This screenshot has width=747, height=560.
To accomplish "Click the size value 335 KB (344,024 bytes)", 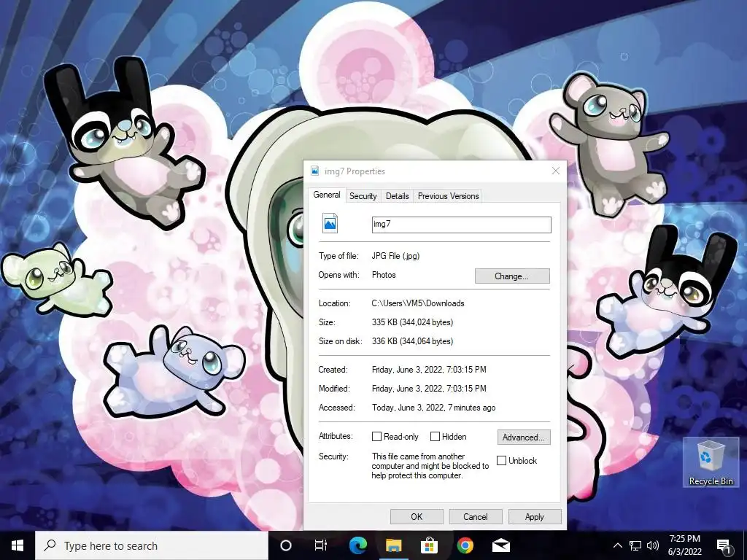I will click(413, 322).
